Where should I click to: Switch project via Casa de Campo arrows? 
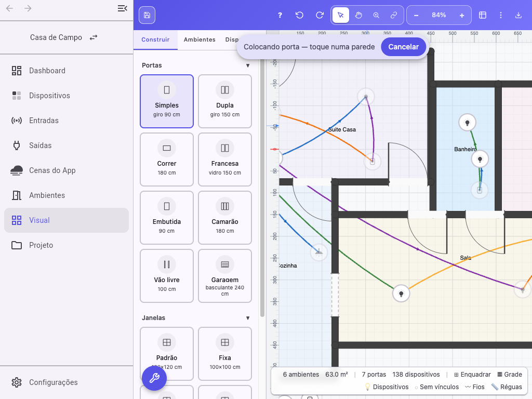click(x=94, y=37)
